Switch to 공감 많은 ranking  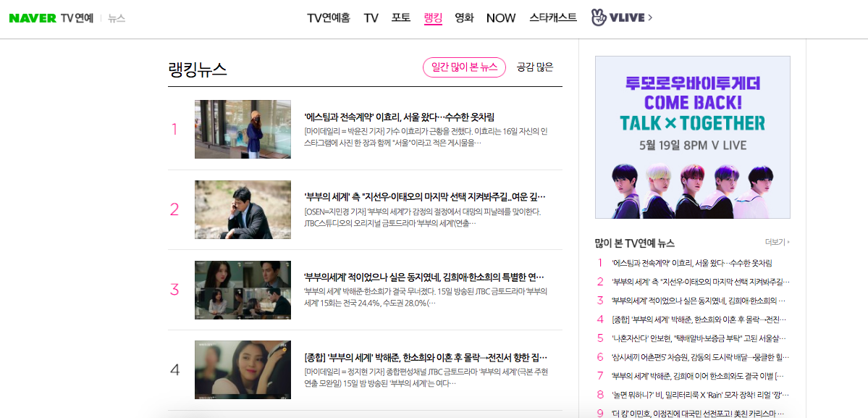point(535,67)
